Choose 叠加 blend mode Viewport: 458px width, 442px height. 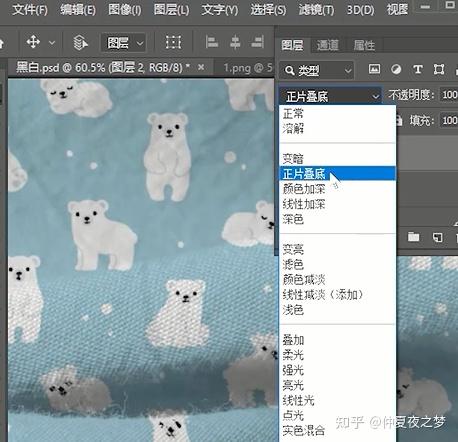pyautogui.click(x=337, y=340)
